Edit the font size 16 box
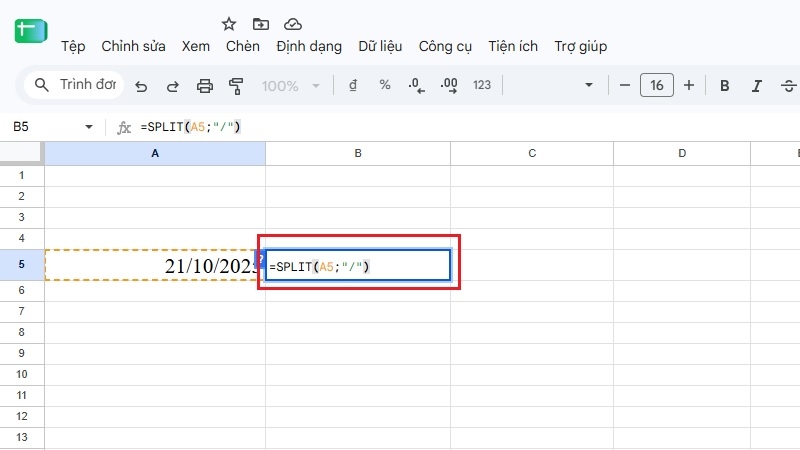Screen dimensions: 800x450 [657, 85]
